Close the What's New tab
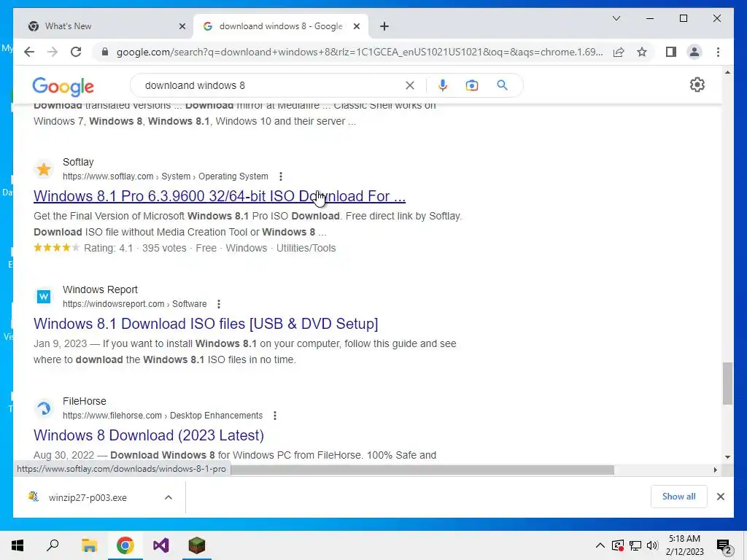Screen dimensions: 747x560 click(x=182, y=26)
